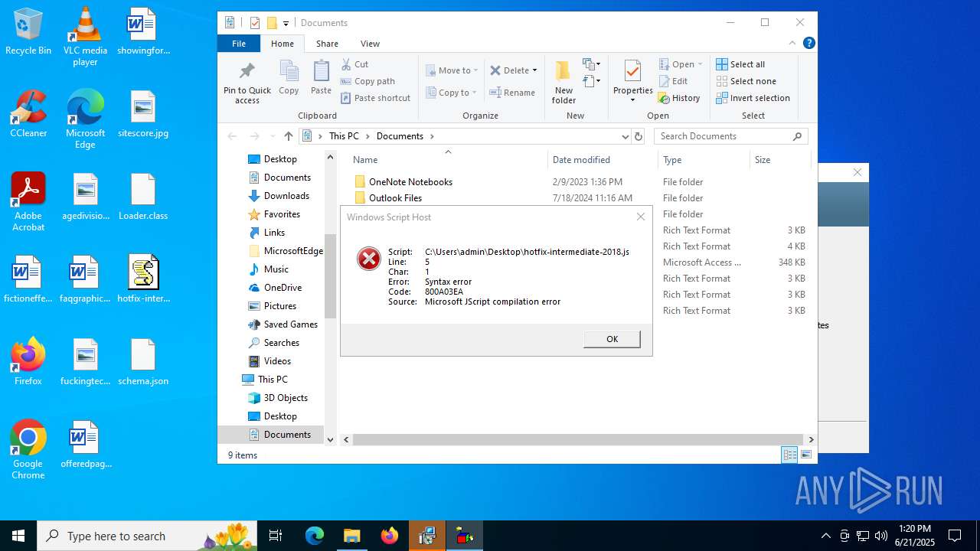Click Copy path in Clipboard group
The height and width of the screenshot is (551, 980).
click(367, 81)
